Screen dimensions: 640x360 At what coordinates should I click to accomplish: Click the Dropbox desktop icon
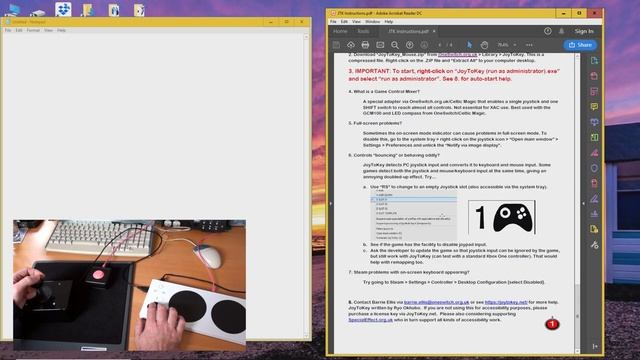coord(63,9)
